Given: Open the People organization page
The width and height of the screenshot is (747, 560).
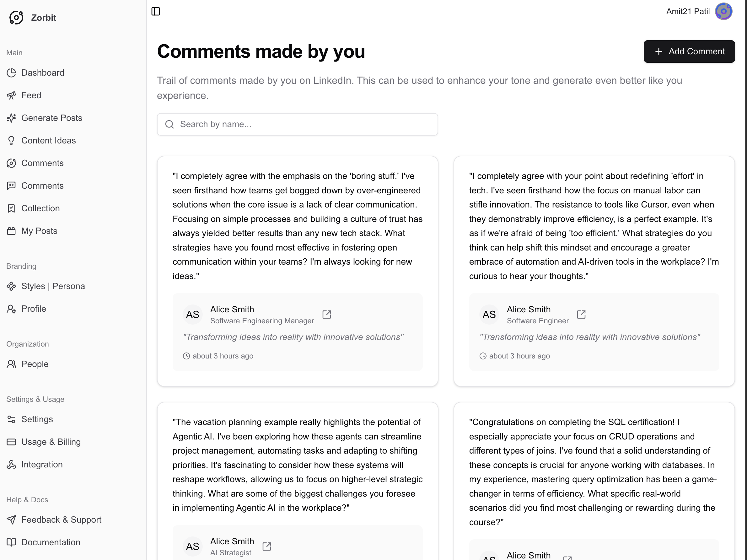Looking at the screenshot, I should [35, 364].
